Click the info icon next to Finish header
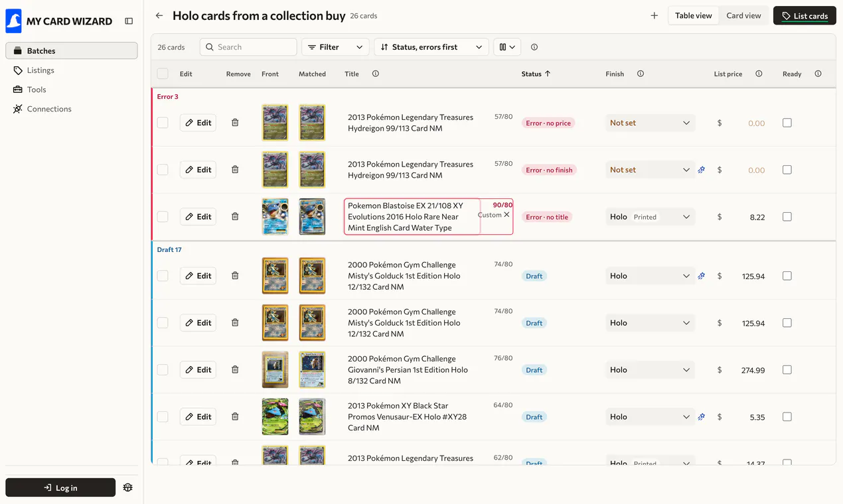Image resolution: width=843 pixels, height=504 pixels. click(641, 74)
